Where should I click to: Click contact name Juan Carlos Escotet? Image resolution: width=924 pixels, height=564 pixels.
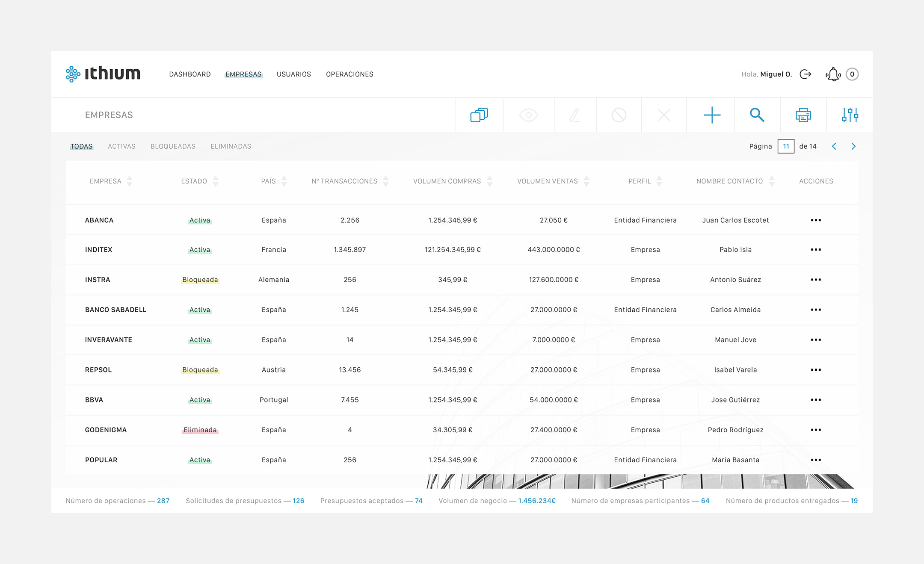tap(735, 220)
